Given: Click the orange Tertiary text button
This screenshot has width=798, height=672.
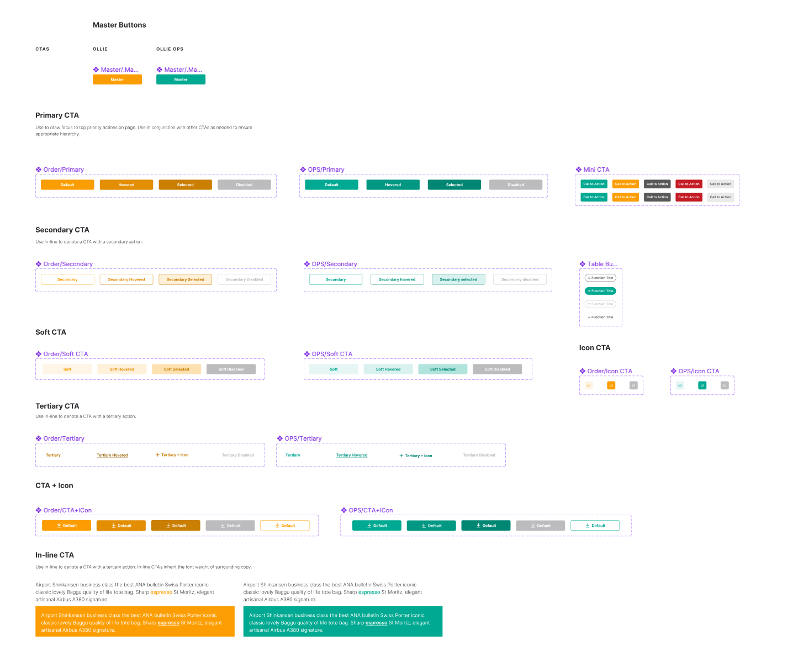Looking at the screenshot, I should [x=53, y=455].
